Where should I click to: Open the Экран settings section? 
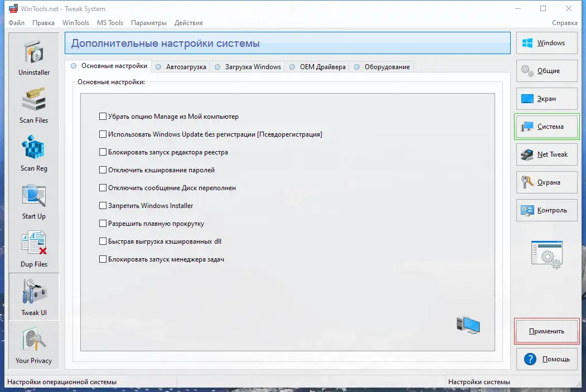pos(547,99)
